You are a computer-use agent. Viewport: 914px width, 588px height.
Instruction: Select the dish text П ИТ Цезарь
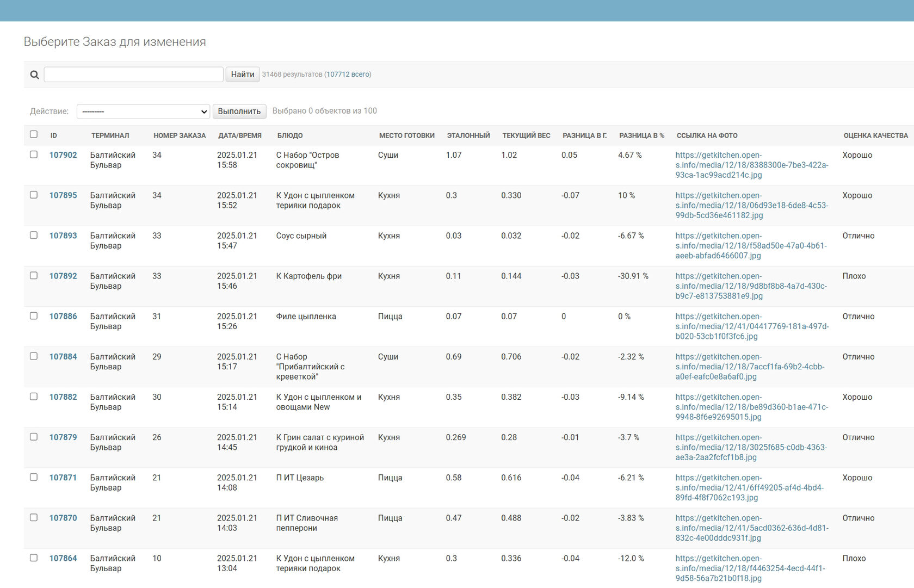[300, 477]
